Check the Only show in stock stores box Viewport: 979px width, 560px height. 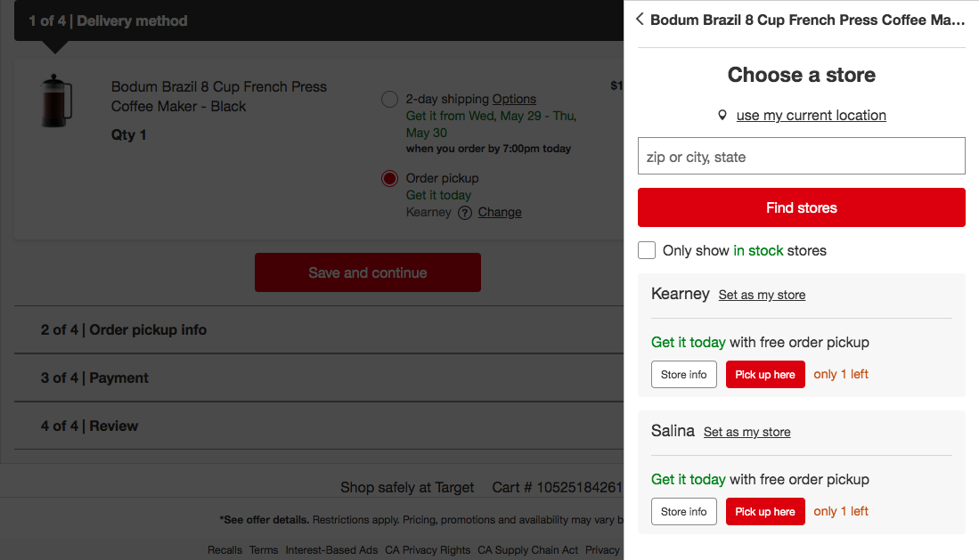point(647,250)
